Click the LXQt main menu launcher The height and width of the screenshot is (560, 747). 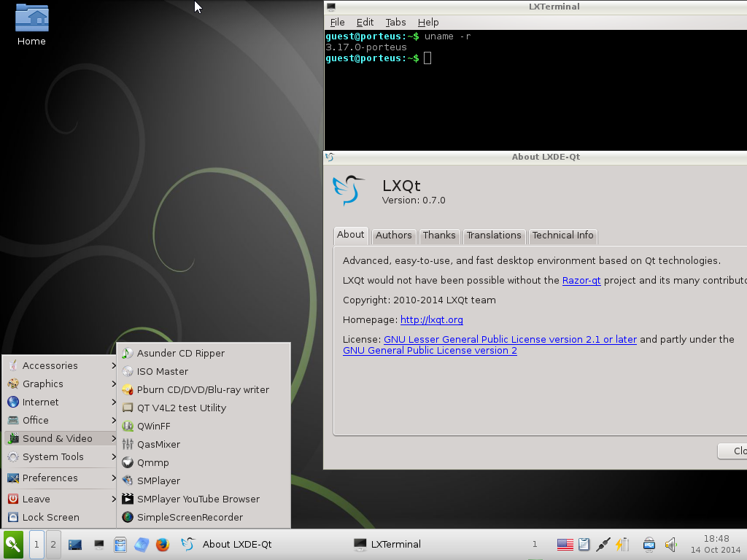pyautogui.click(x=13, y=544)
